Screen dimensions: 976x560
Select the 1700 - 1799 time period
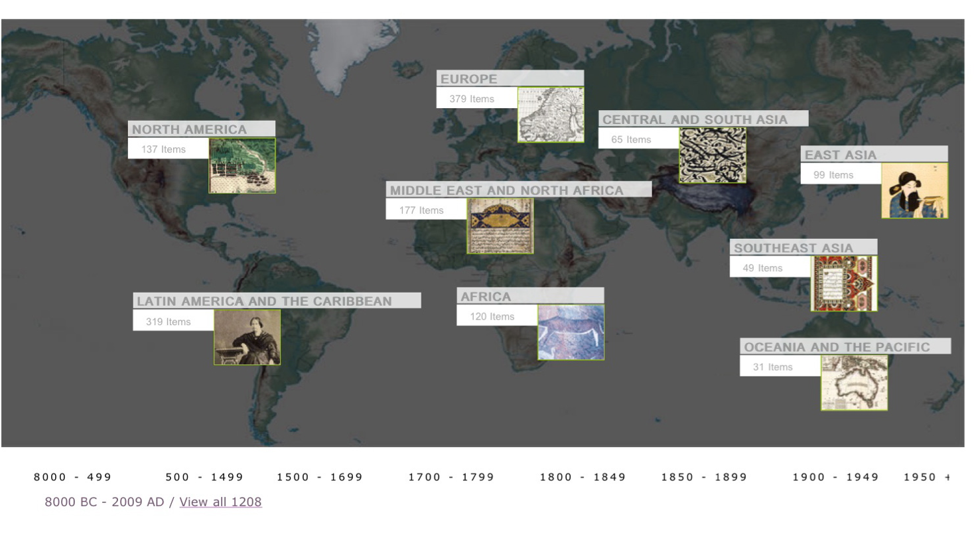click(x=451, y=476)
